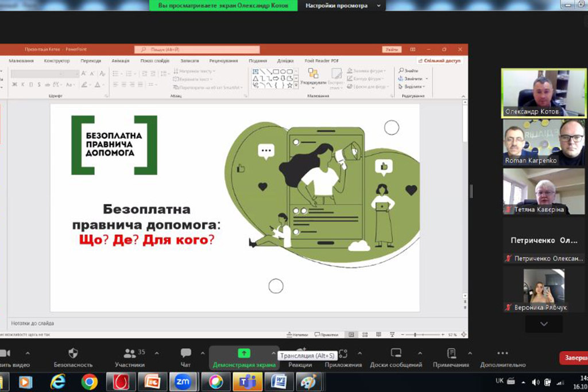Expand the arrow next to Participants
The image size is (588, 392).
157,353
